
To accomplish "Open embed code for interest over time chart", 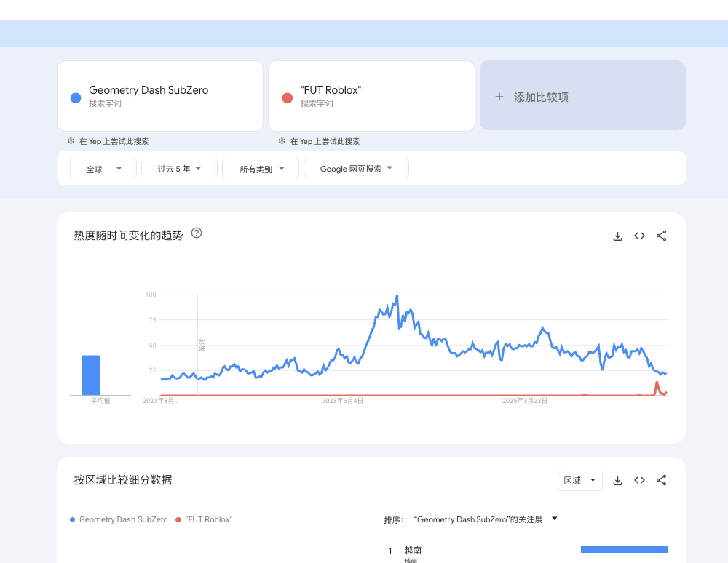I will pyautogui.click(x=639, y=236).
